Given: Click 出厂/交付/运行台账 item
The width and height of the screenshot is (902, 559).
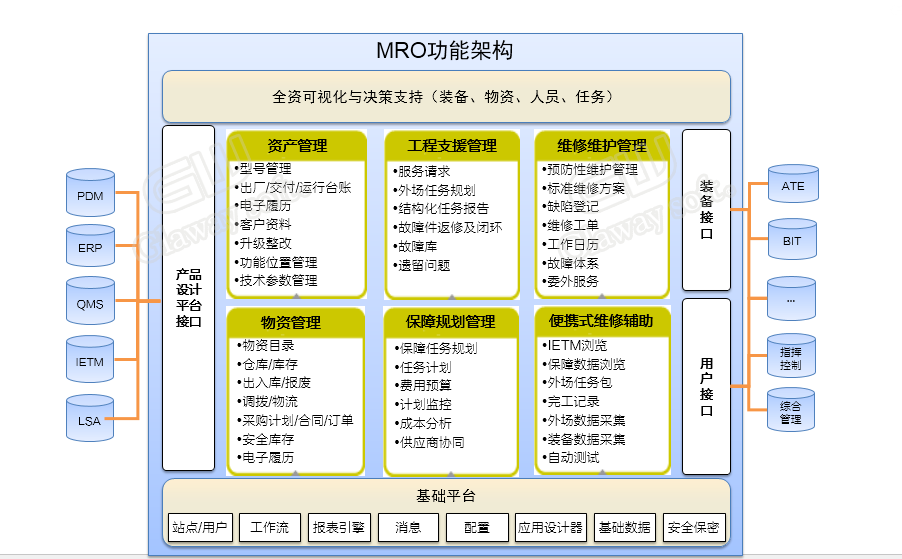Looking at the screenshot, I should [295, 187].
